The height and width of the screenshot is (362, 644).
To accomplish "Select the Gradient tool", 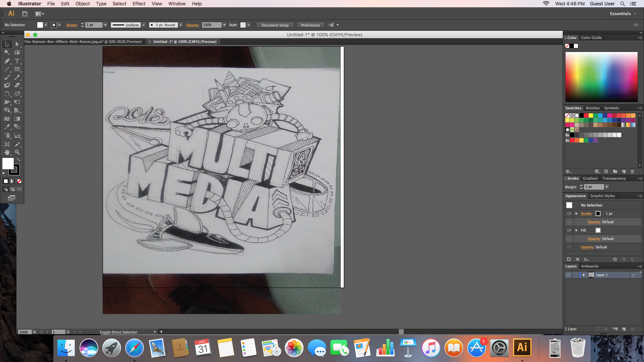I will click(x=17, y=119).
